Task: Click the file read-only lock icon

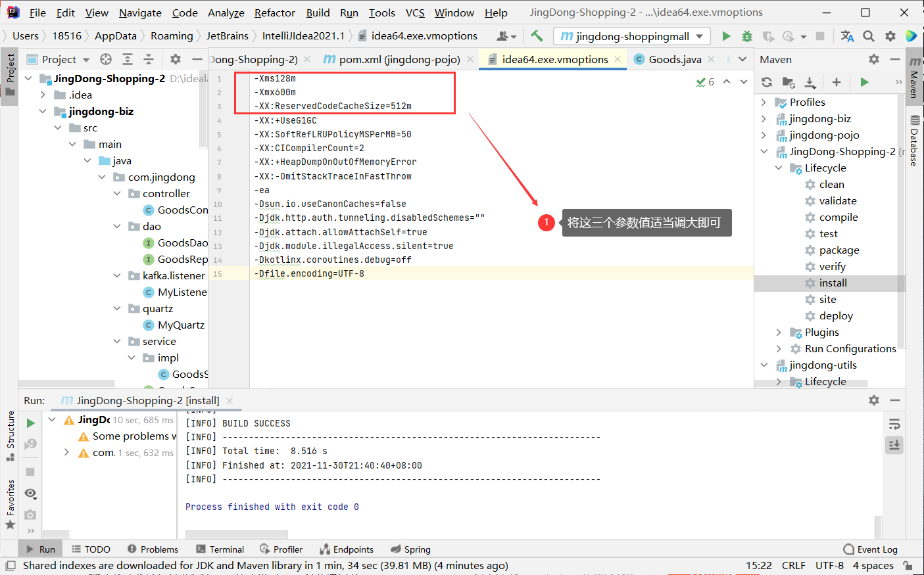Action: [908, 565]
